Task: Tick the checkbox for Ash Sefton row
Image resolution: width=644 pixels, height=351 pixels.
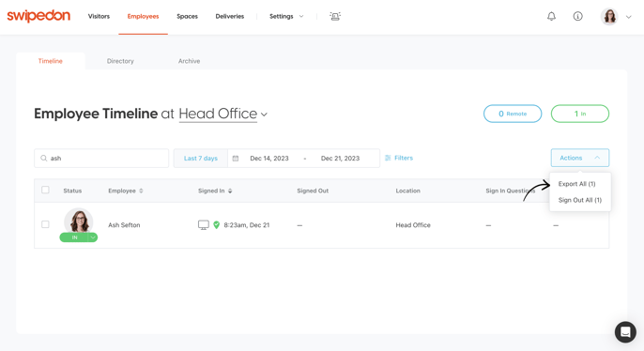Action: coord(45,224)
